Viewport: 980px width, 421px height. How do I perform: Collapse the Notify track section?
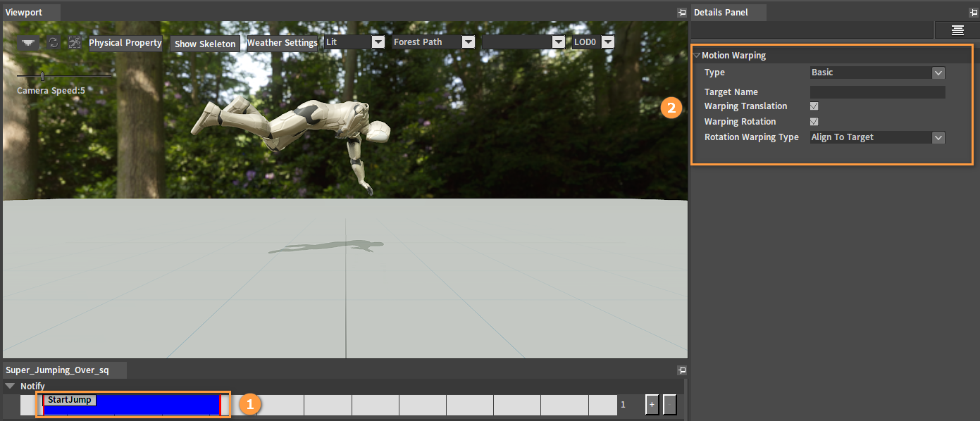click(11, 386)
